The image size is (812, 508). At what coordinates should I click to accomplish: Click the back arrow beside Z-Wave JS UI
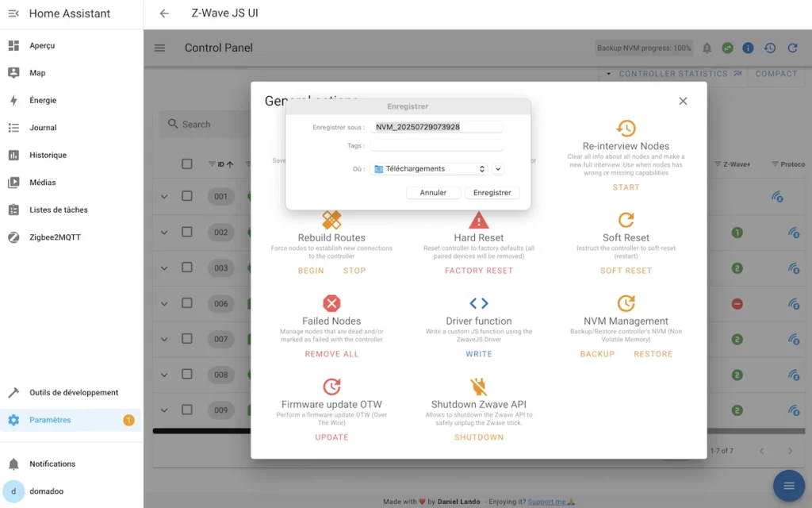pyautogui.click(x=164, y=13)
